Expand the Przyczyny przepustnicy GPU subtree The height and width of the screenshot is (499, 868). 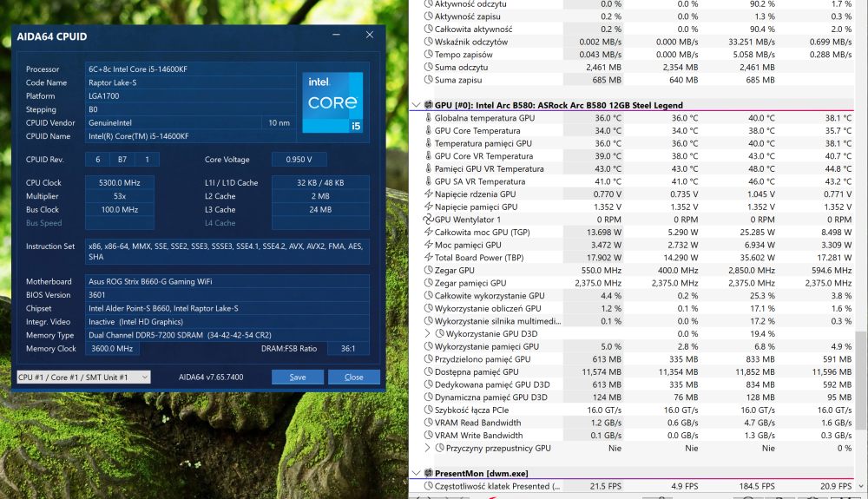coord(427,449)
